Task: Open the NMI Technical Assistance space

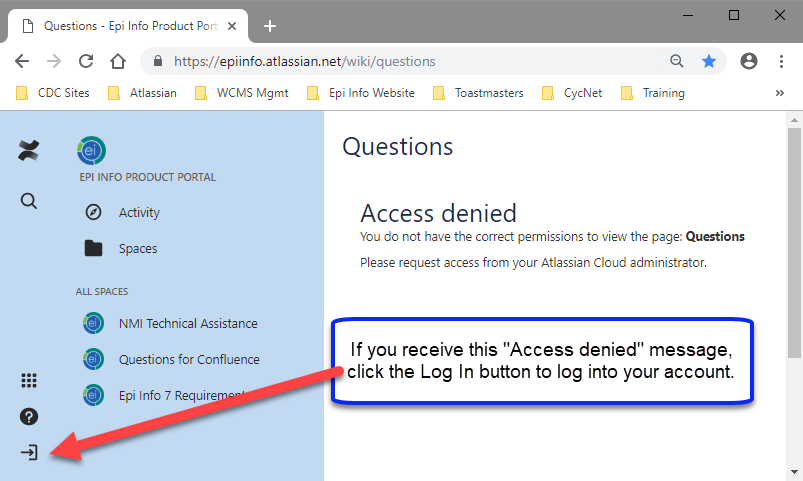Action: 187,323
